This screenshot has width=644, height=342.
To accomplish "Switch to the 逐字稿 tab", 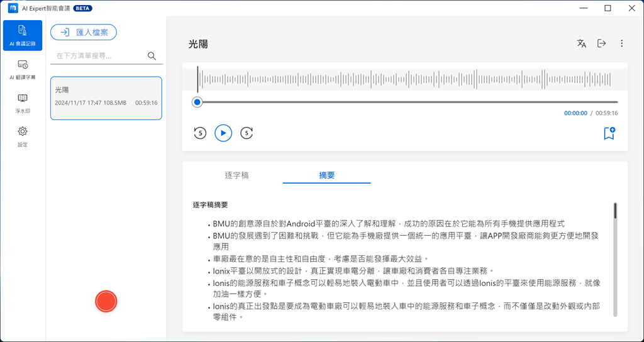I will pos(236,175).
